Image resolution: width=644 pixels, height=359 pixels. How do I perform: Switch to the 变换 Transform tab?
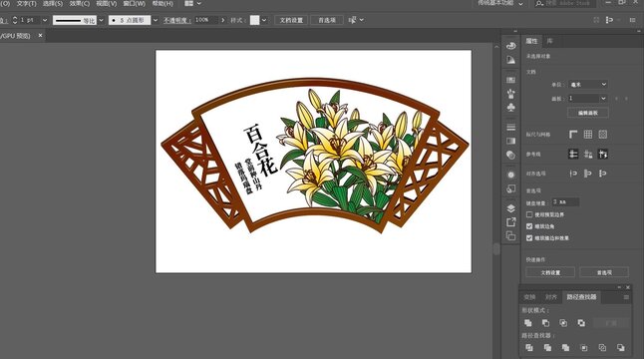529,297
